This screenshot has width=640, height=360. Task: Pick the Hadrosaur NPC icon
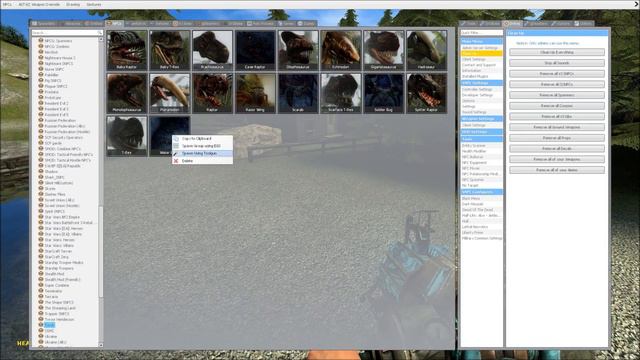427,50
